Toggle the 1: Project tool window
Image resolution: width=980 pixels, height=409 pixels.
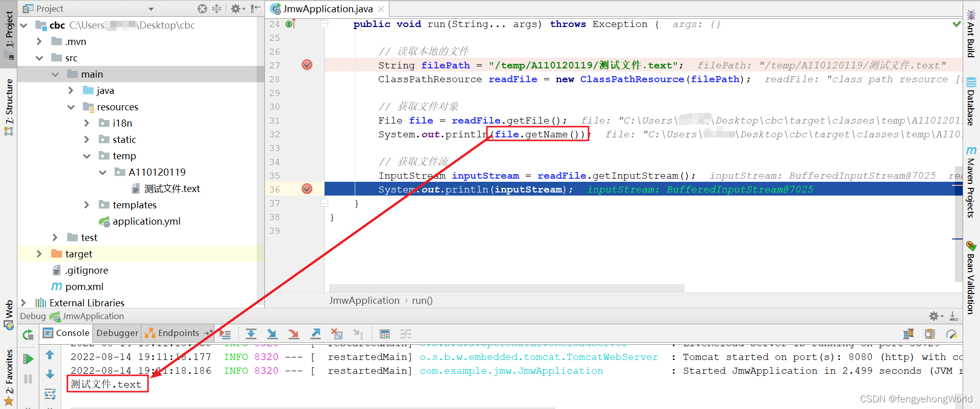pos(9,35)
